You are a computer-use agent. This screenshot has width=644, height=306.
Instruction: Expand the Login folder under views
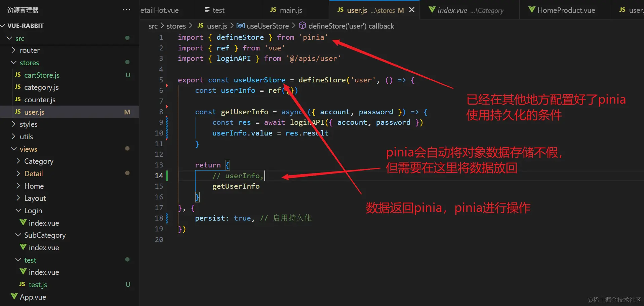(x=34, y=211)
